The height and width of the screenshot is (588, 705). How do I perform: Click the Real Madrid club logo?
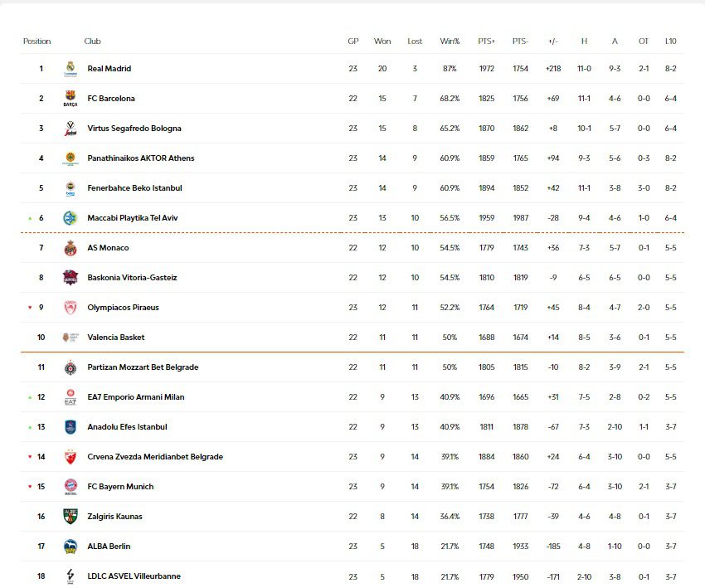point(70,69)
